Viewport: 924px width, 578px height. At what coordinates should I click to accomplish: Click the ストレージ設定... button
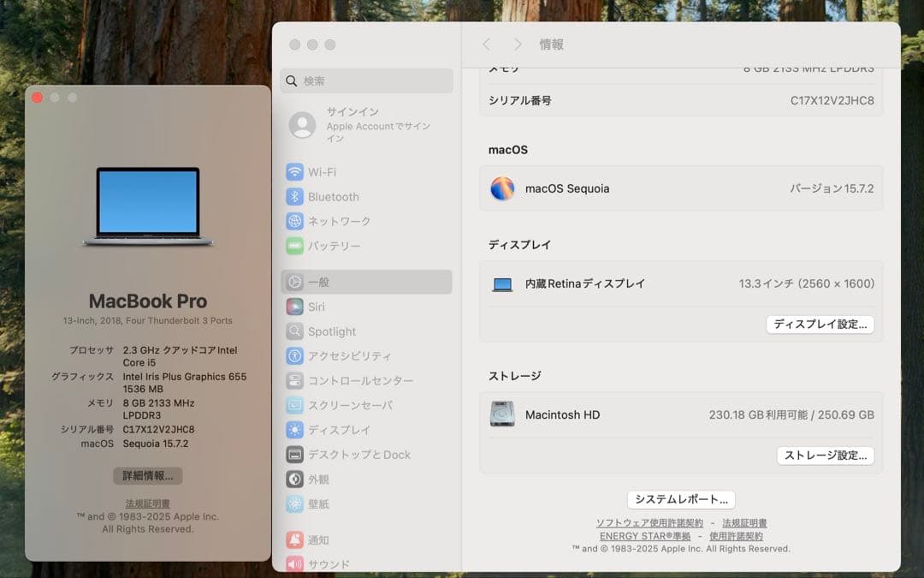tap(825, 456)
